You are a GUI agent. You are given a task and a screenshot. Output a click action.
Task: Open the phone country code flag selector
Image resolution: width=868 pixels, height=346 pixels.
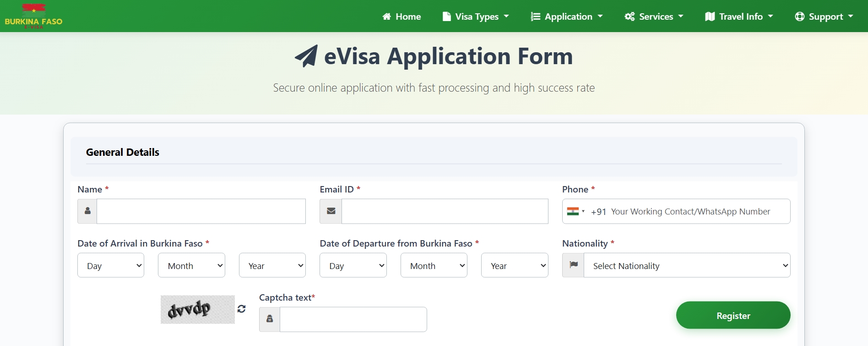pyautogui.click(x=575, y=211)
